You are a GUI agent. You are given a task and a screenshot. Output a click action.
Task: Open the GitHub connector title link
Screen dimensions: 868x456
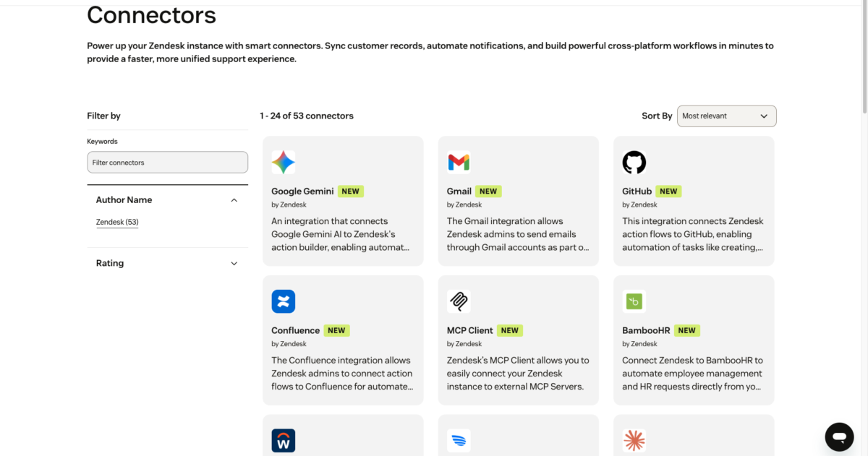[x=637, y=192]
